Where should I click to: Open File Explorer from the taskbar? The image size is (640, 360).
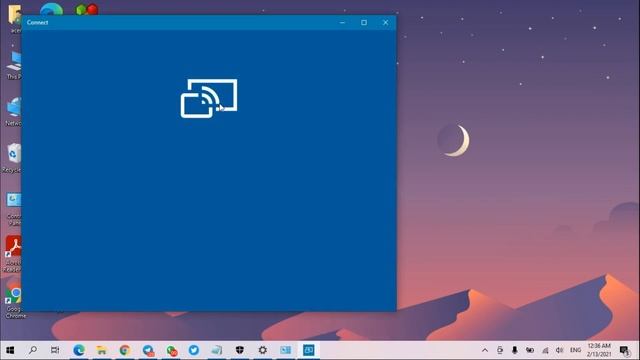102,350
